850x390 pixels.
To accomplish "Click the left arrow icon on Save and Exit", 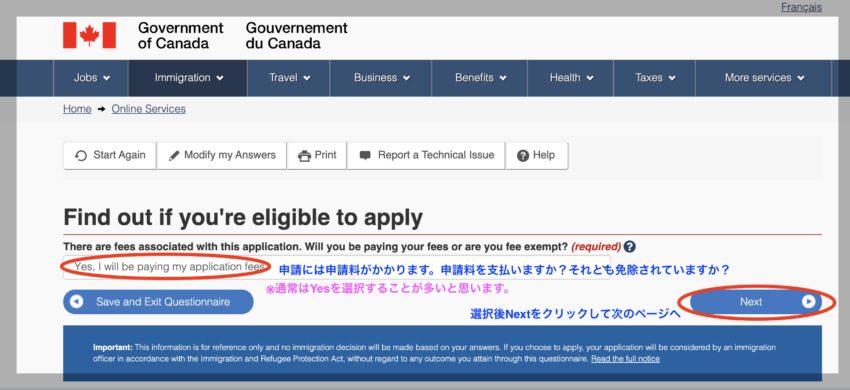I will coord(76,302).
